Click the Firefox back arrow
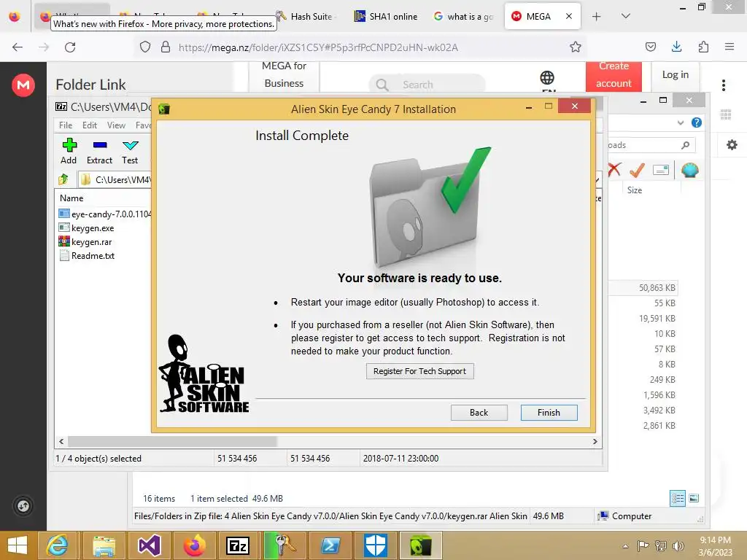Image resolution: width=747 pixels, height=560 pixels. coord(18,47)
